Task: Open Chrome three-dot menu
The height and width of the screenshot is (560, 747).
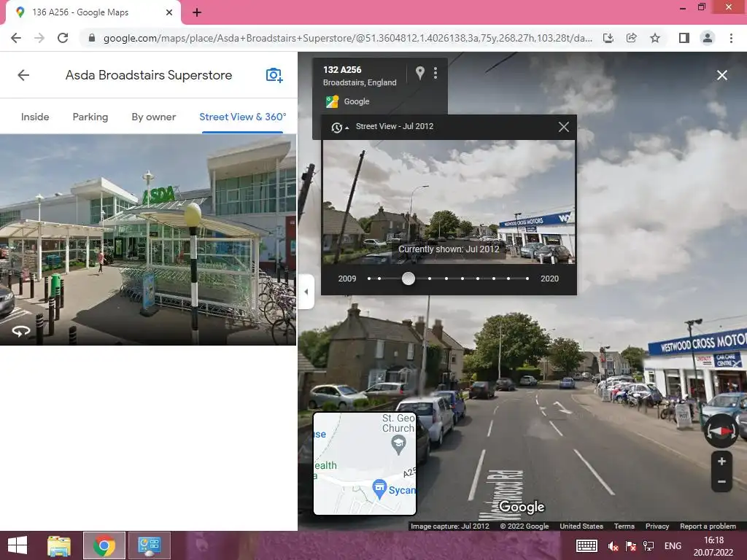Action: pyautogui.click(x=731, y=38)
